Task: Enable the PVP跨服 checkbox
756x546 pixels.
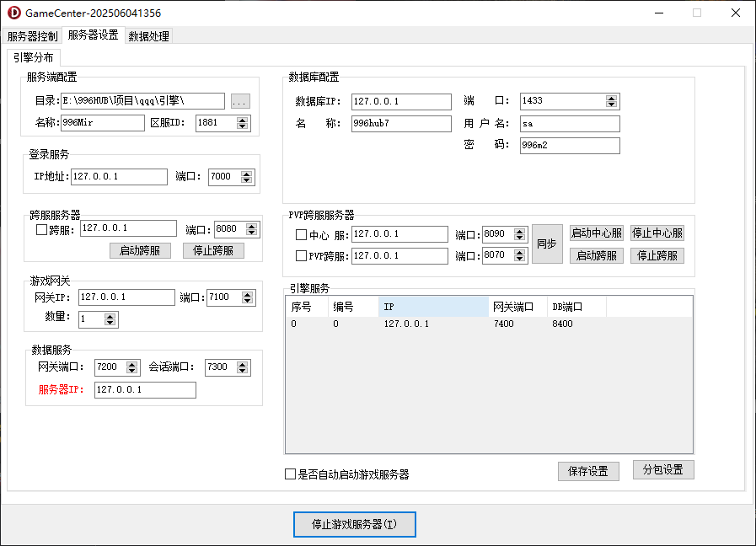Action: [302, 256]
